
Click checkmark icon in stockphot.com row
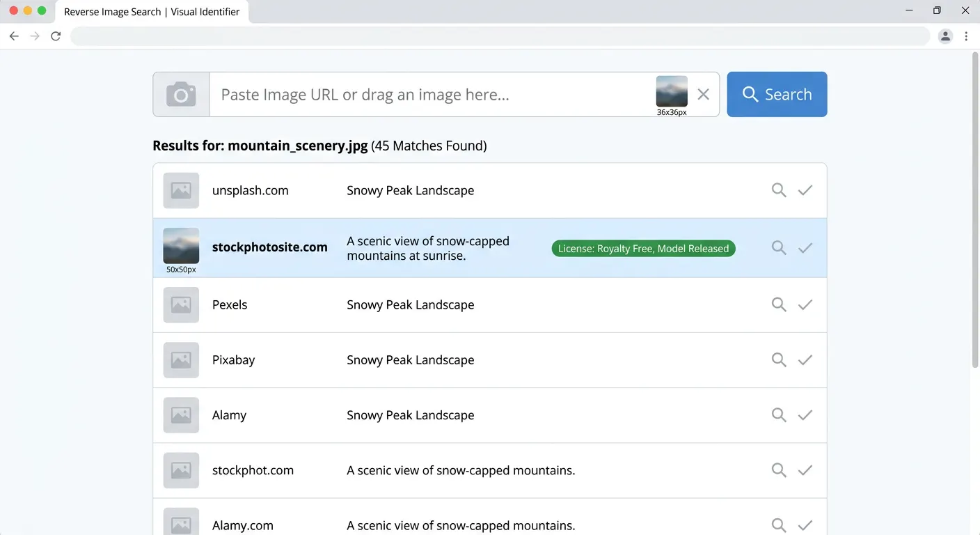click(x=805, y=470)
